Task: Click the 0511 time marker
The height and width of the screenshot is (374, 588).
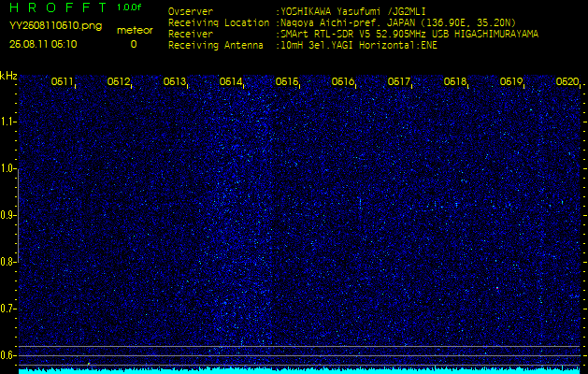Action: click(62, 81)
